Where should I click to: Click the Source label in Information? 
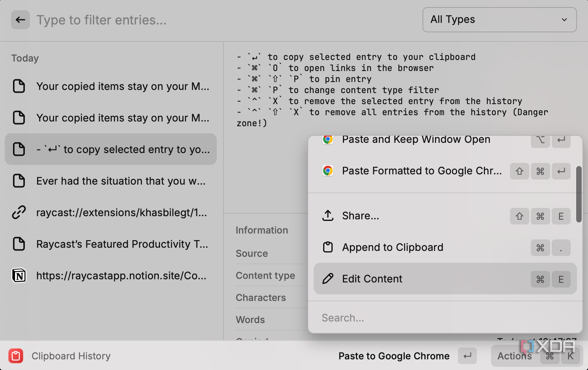252,254
